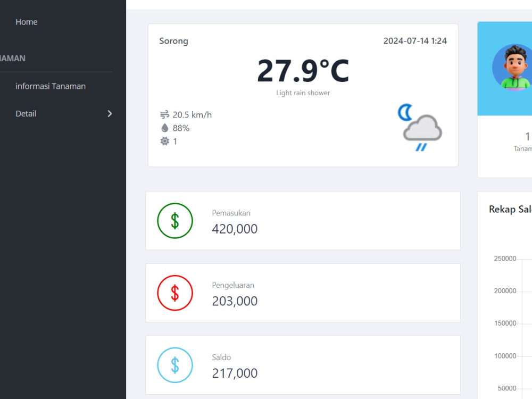
Task: Click the red Pengeluaran dollar icon
Action: [175, 293]
